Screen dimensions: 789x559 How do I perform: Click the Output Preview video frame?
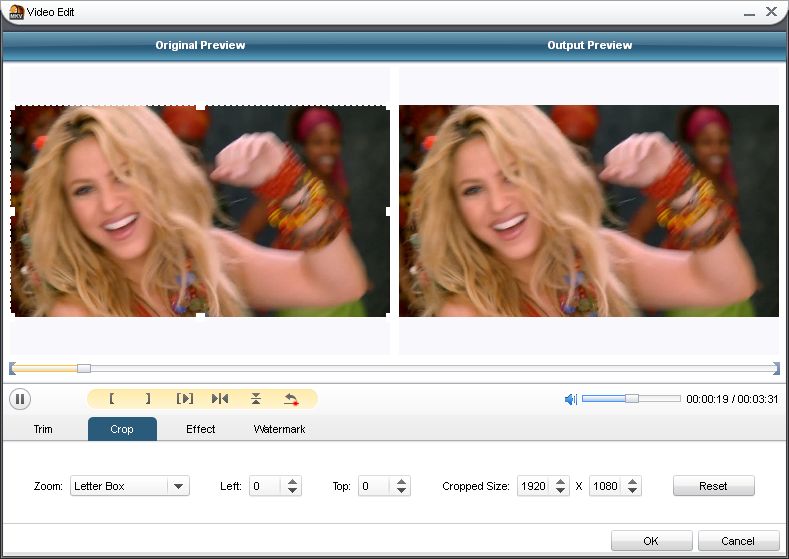coord(589,211)
